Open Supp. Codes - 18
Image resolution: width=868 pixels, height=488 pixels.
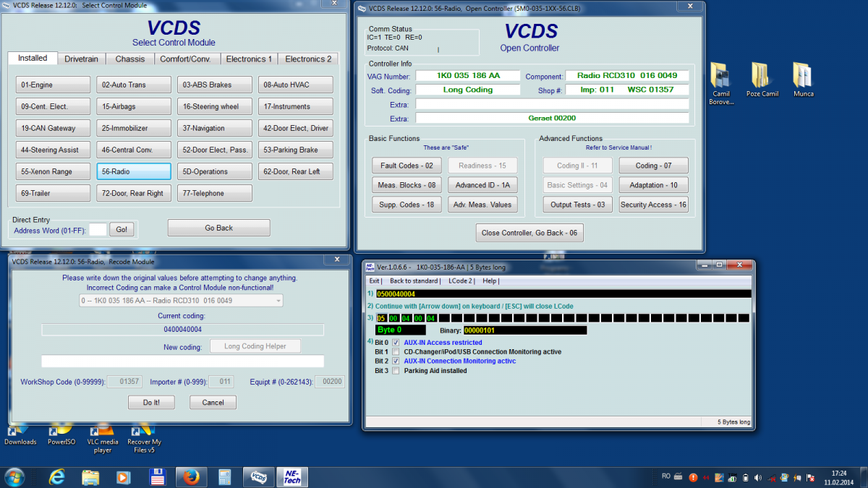click(407, 205)
